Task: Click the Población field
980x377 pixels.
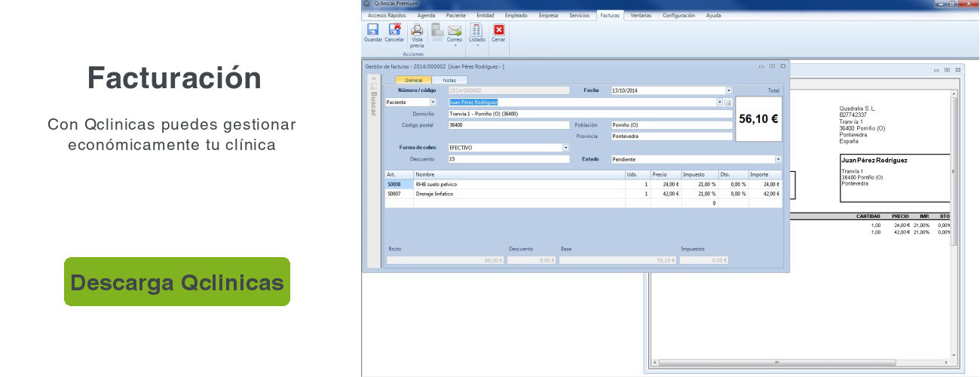Action: click(x=672, y=125)
